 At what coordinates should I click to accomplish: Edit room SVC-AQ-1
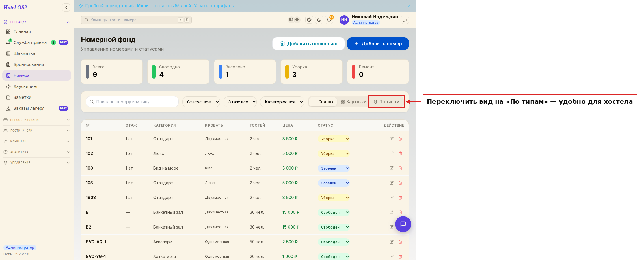[x=392, y=242]
